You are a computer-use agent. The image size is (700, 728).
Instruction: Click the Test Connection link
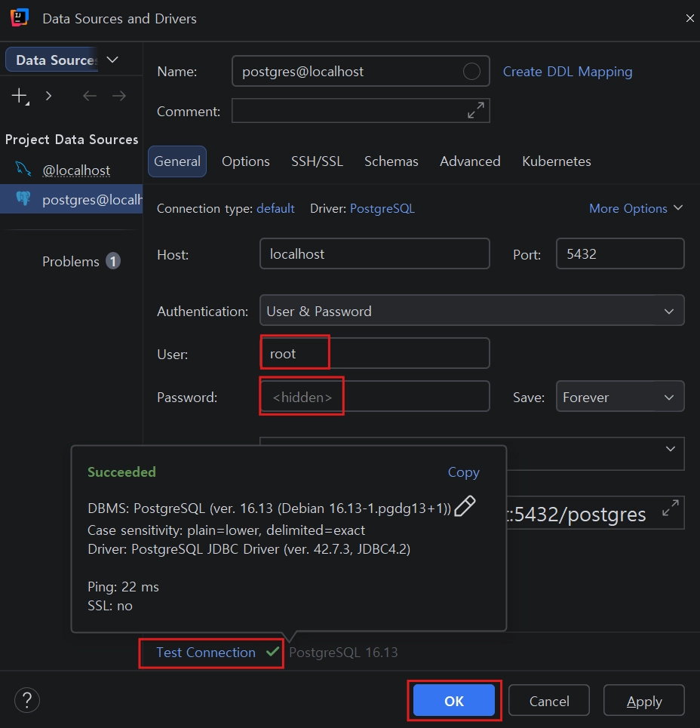click(206, 653)
